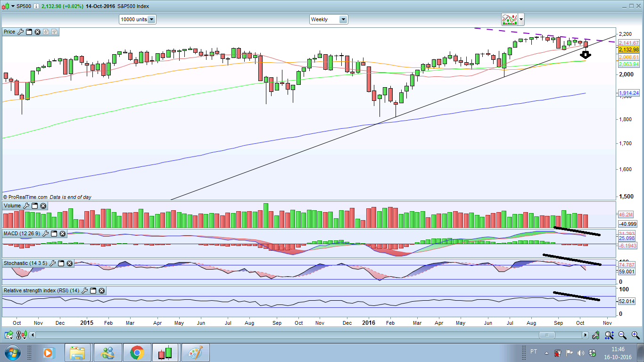Zoom out of the chart
644x362 pixels.
click(622, 335)
